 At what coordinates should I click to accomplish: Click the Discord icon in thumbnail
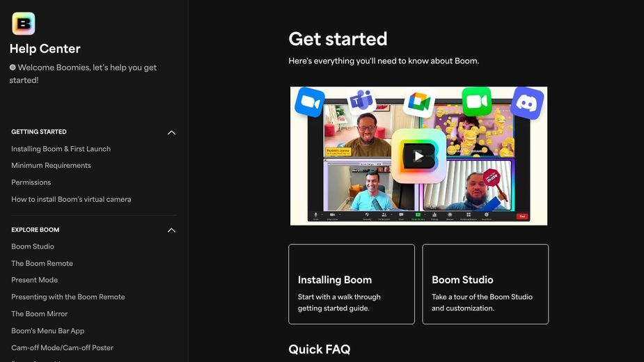tap(527, 103)
